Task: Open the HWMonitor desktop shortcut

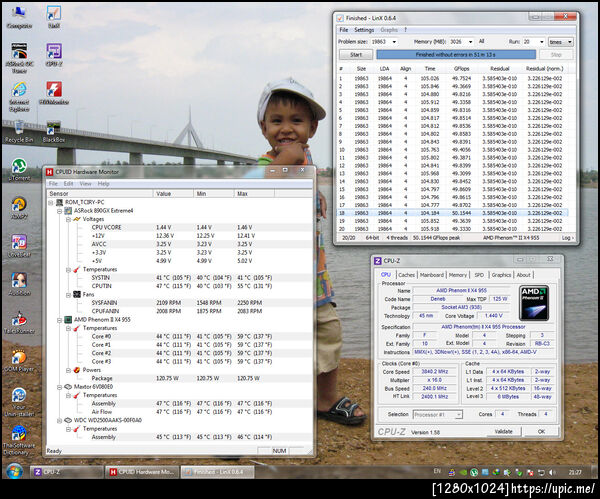Action: [54, 93]
